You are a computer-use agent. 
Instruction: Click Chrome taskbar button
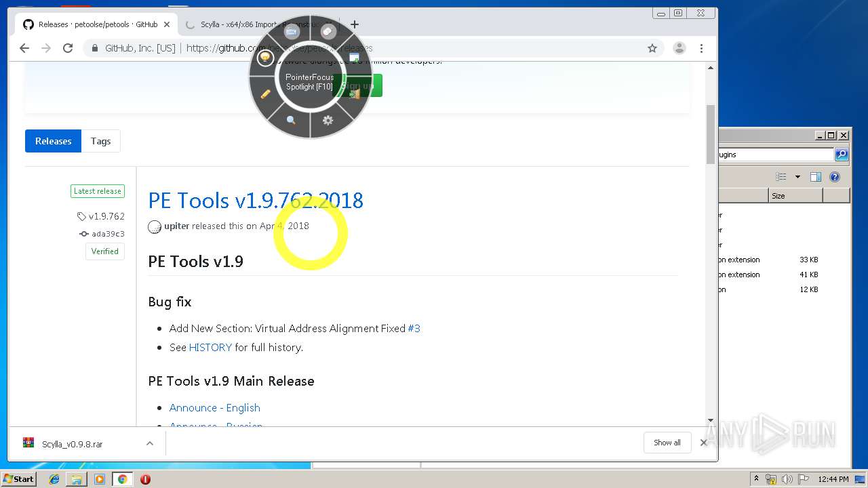tap(123, 479)
